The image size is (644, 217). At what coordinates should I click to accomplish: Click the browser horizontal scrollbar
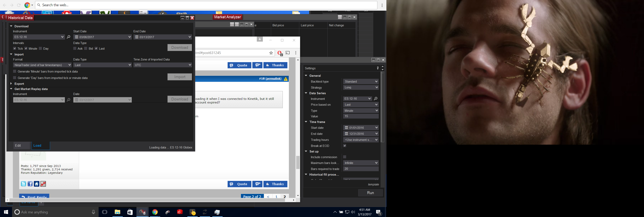pyautogui.click(x=147, y=200)
